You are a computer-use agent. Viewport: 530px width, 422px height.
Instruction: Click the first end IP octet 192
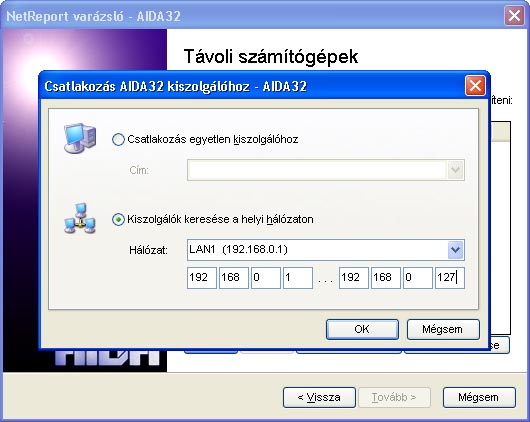coord(354,278)
